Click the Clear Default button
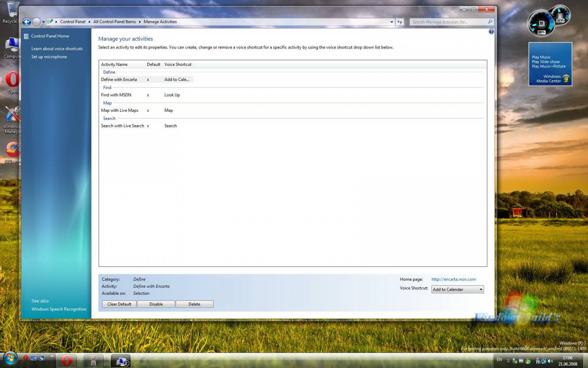Viewport: 588px width, 368px height. [x=119, y=304]
